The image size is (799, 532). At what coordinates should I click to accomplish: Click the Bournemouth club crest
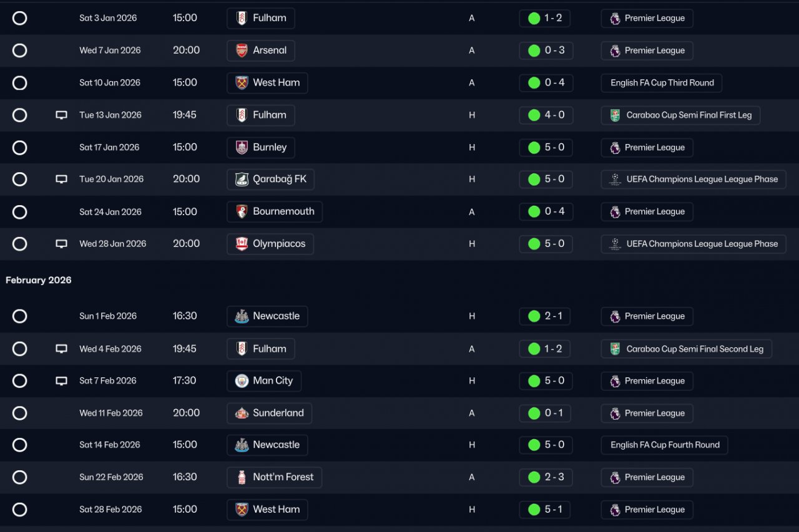click(x=242, y=212)
